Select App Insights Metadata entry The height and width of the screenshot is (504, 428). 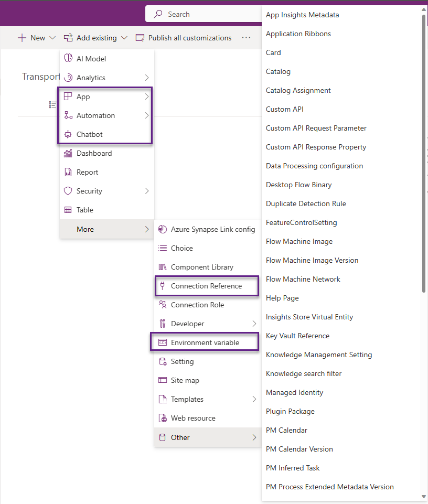coord(341,15)
